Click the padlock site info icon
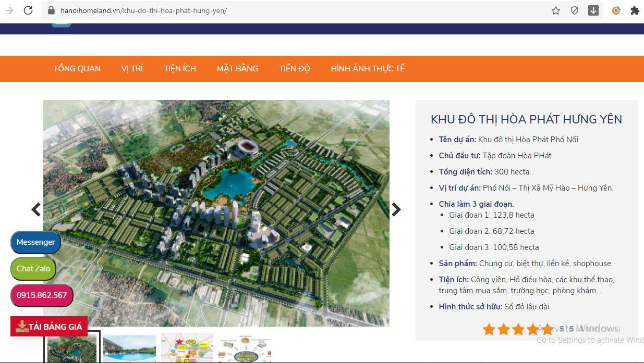This screenshot has width=644, height=363. pos(51,10)
